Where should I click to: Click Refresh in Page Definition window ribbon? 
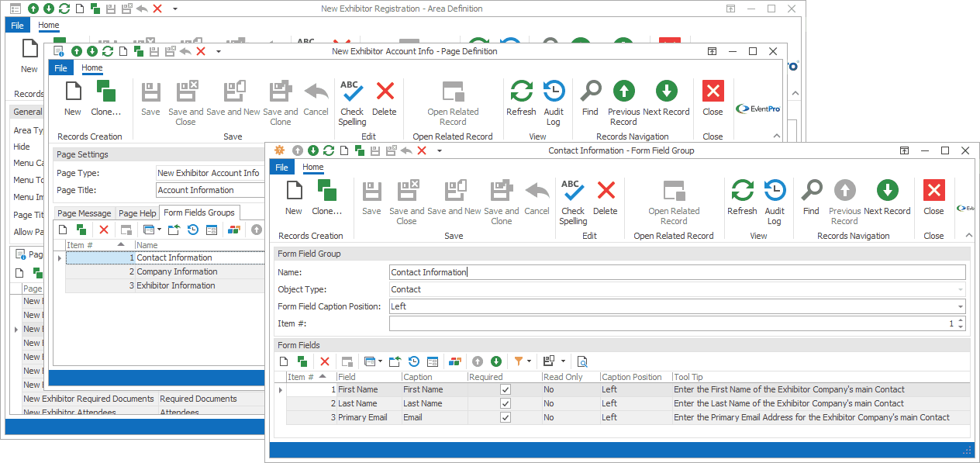pyautogui.click(x=521, y=98)
